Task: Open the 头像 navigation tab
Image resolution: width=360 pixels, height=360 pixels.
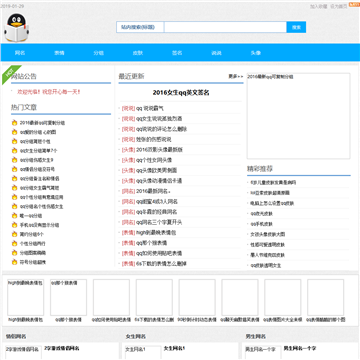Action: point(256,53)
